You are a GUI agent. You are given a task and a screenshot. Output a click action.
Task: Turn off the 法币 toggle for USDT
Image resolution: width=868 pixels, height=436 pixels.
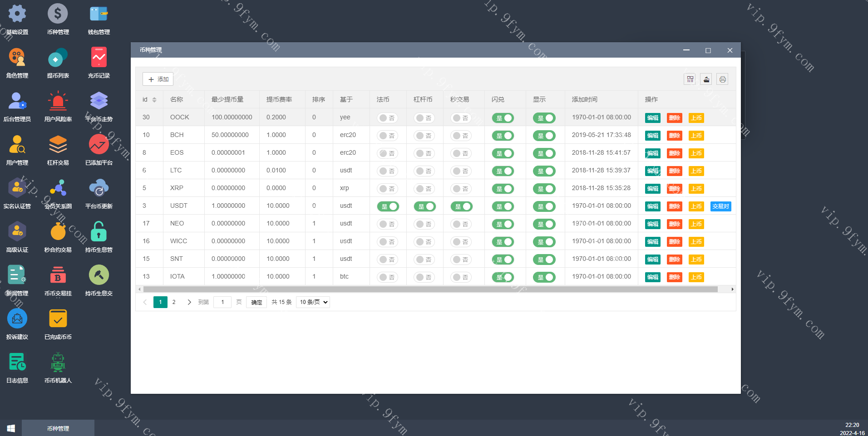(388, 206)
